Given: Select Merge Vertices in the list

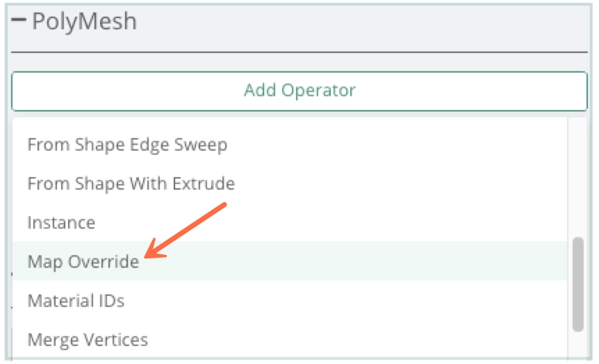Looking at the screenshot, I should tap(88, 340).
